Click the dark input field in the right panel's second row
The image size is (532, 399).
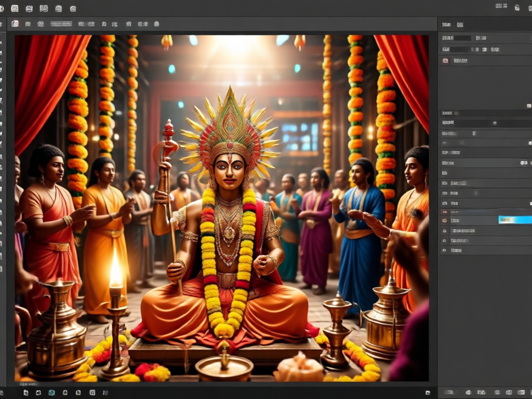460,49
